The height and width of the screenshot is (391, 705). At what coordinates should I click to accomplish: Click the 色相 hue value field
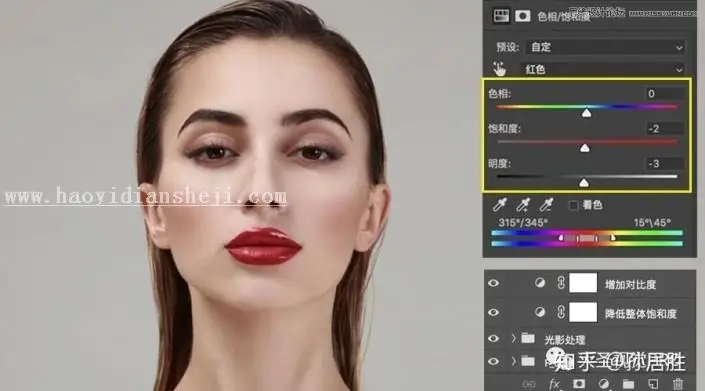pyautogui.click(x=665, y=93)
